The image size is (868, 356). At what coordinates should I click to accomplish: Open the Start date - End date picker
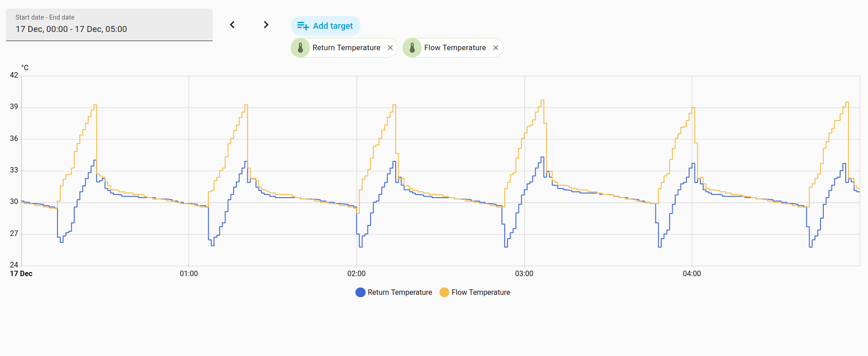click(109, 25)
